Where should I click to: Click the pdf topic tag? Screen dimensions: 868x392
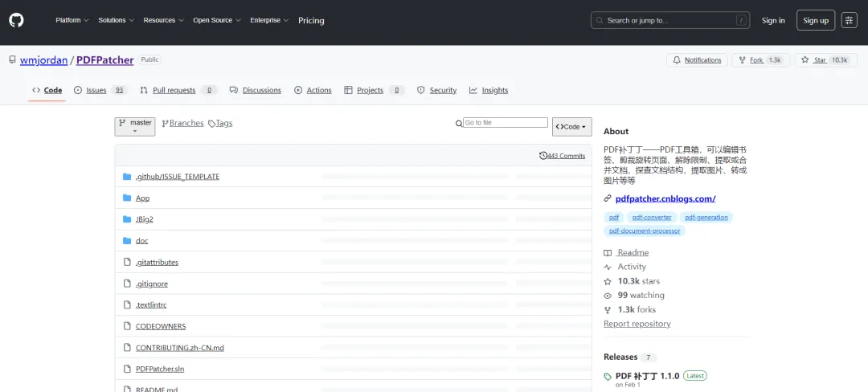(x=614, y=217)
